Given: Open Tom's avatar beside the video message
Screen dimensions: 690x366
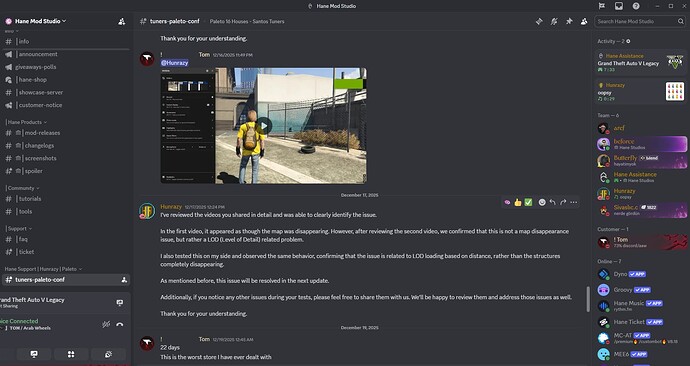Looking at the screenshot, I should coord(147,59).
